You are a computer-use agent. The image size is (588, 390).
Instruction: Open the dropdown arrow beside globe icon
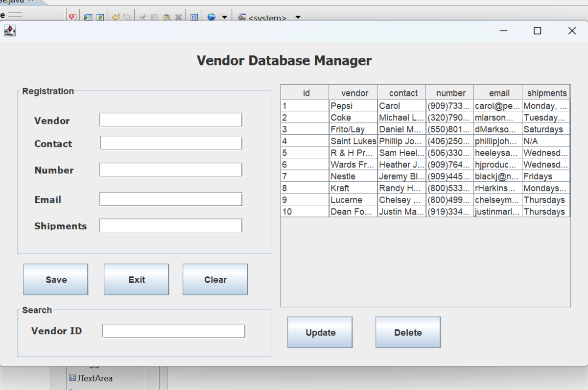point(224,17)
